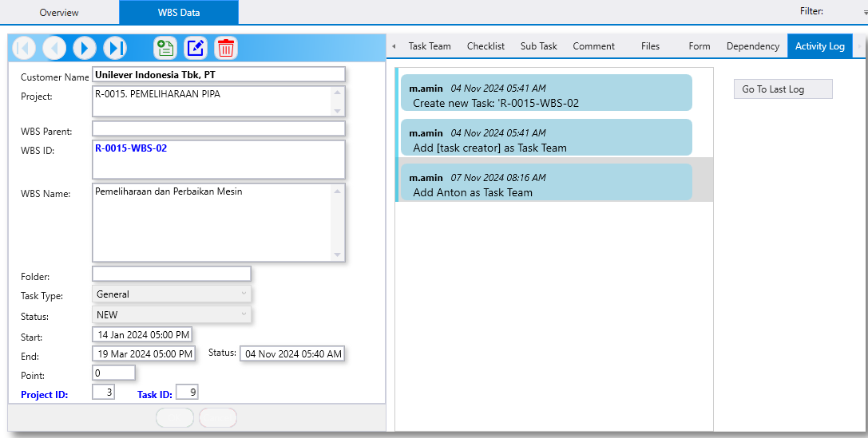Select the 'Add [task creator]' log entry
Image resolution: width=868 pixels, height=438 pixels.
[546, 137]
